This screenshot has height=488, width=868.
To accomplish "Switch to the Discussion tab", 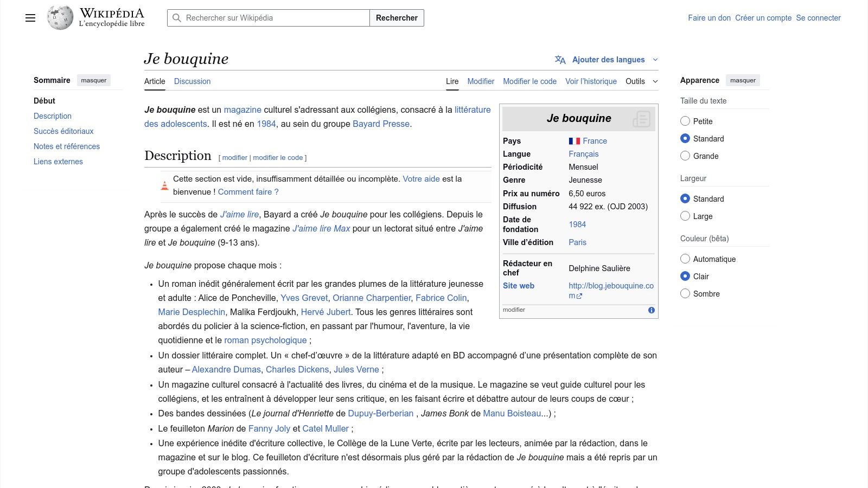I will pos(192,81).
